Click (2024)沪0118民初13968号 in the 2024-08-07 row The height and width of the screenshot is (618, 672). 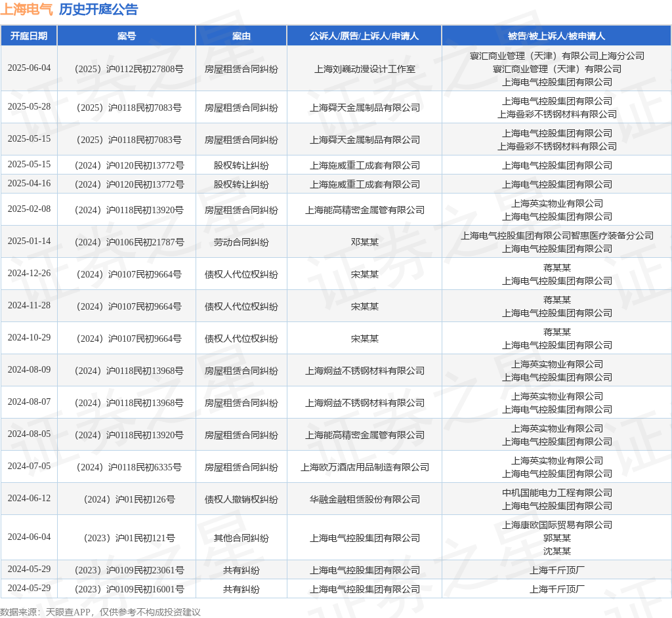pyautogui.click(x=129, y=403)
